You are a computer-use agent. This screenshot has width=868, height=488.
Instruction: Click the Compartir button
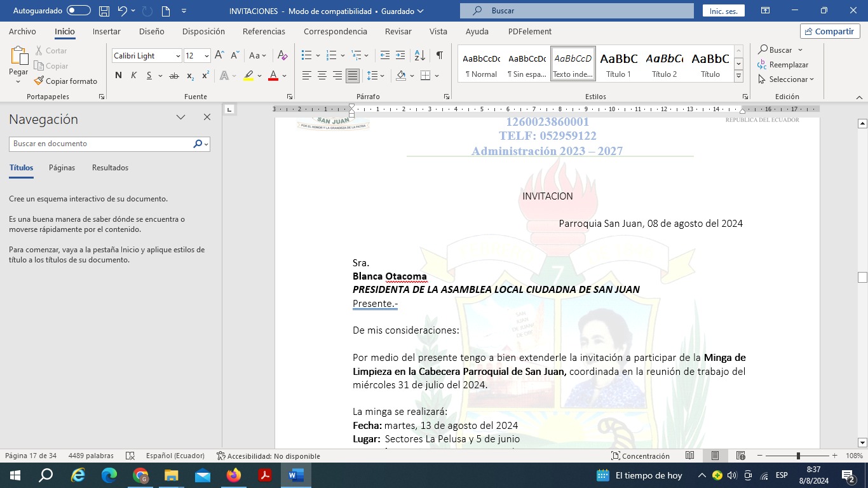[x=830, y=31]
